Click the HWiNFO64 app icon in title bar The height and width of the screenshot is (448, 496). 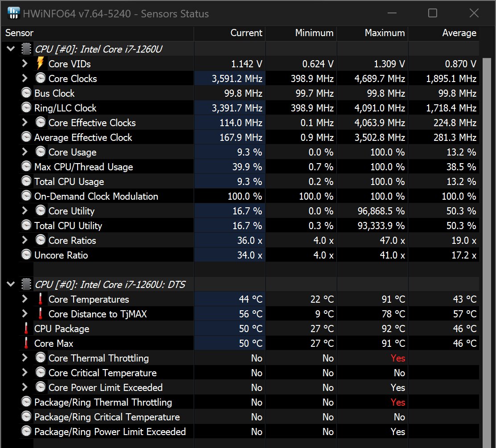13,13
